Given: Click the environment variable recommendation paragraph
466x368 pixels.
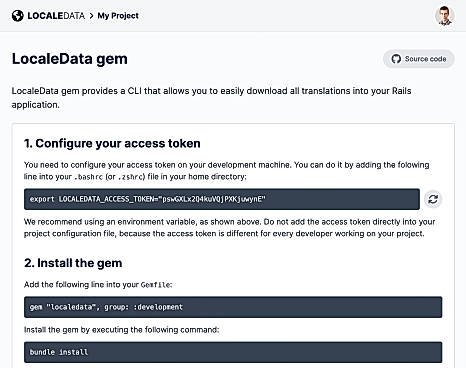Looking at the screenshot, I should point(229,228).
